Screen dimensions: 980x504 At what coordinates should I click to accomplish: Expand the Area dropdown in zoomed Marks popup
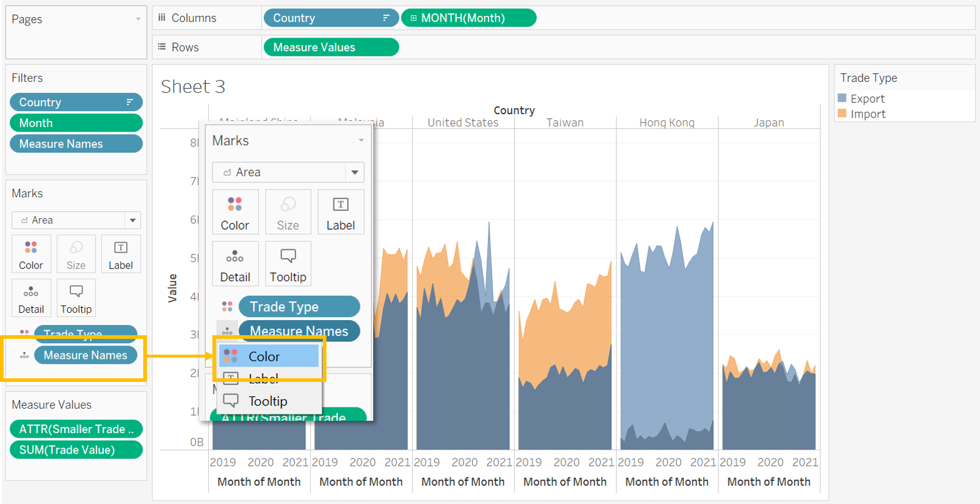click(x=354, y=172)
